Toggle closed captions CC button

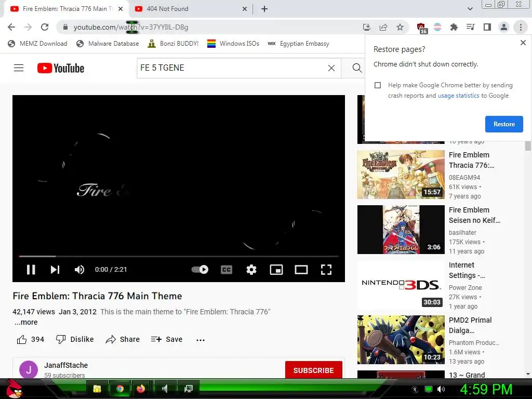227,270
